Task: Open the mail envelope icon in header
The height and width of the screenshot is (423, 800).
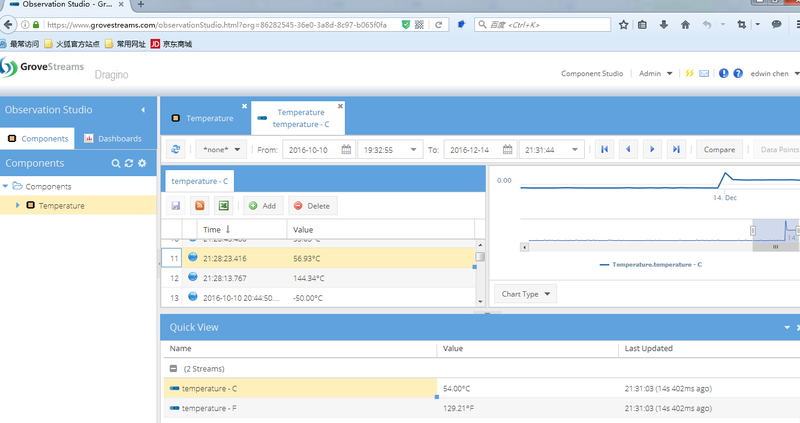Action: tap(704, 73)
